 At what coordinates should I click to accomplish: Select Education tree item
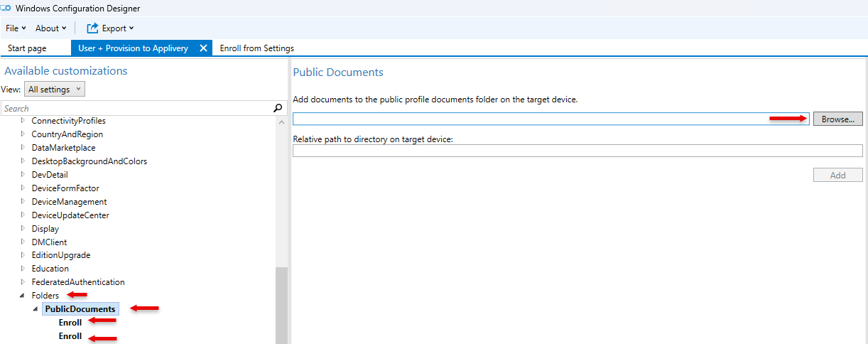click(50, 269)
